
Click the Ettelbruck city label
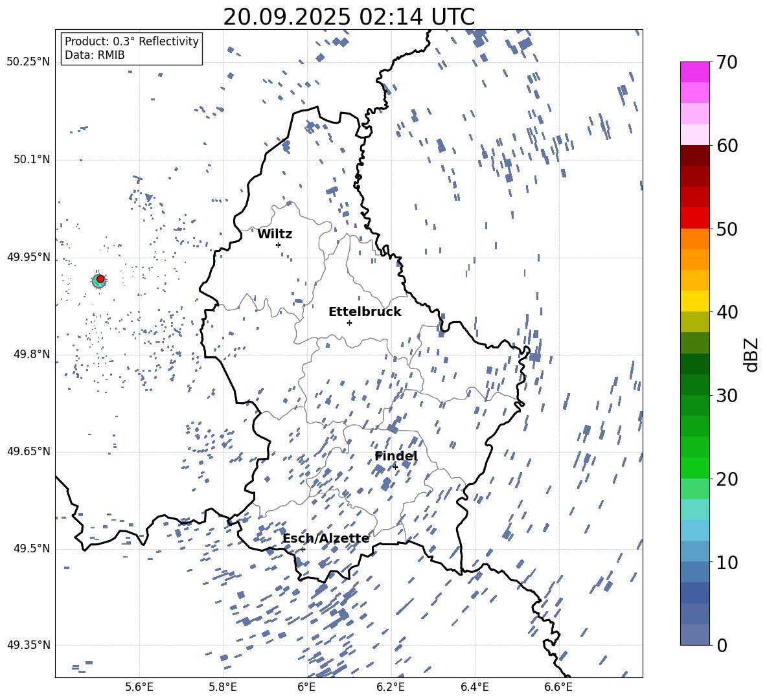[365, 312]
